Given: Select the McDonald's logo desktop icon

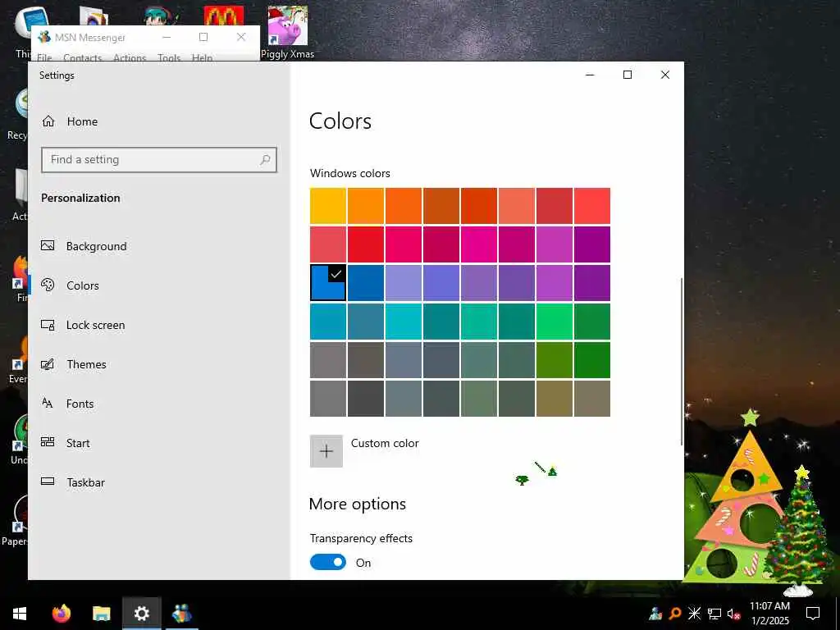Looking at the screenshot, I should (224, 16).
